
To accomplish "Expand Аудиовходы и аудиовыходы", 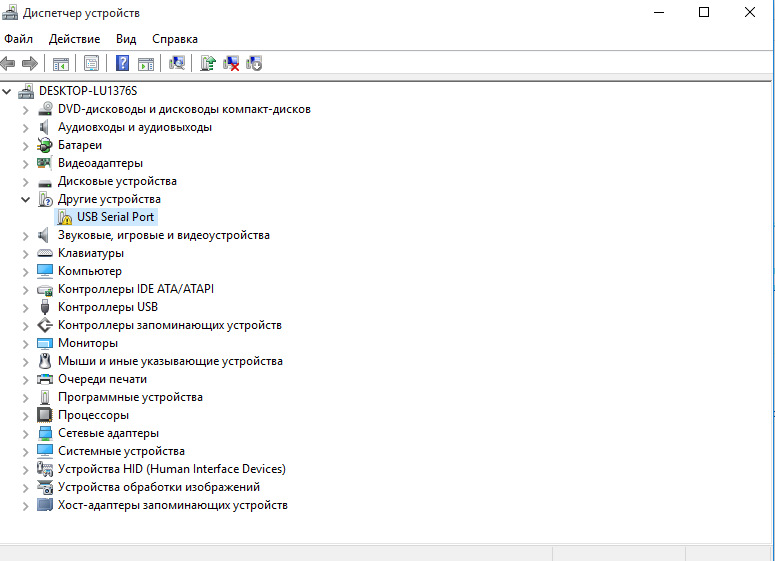I will pyautogui.click(x=26, y=128).
